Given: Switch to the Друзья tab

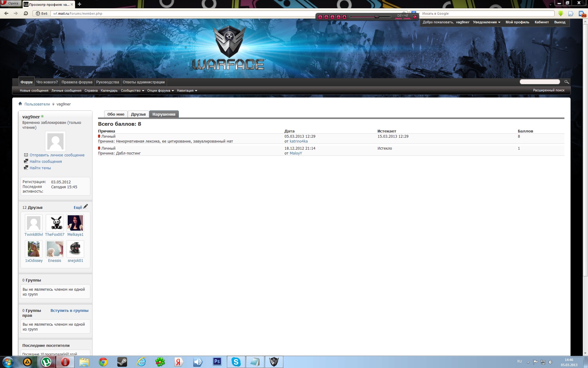Looking at the screenshot, I should pos(138,114).
